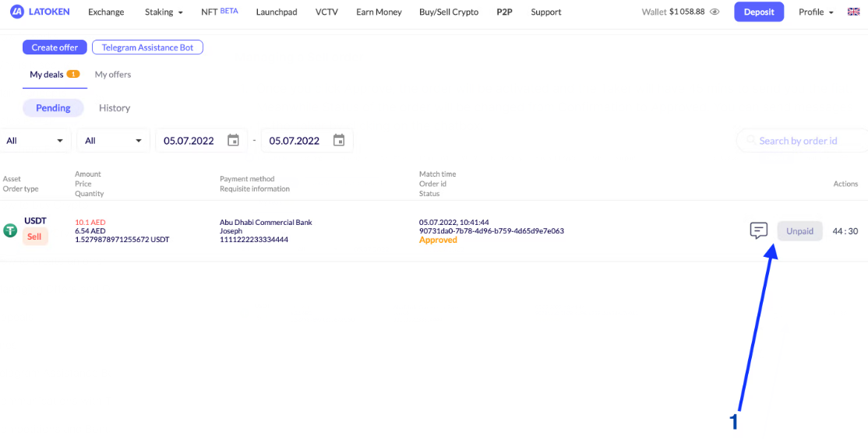
Task: Switch to the My offers tab
Action: click(x=113, y=75)
